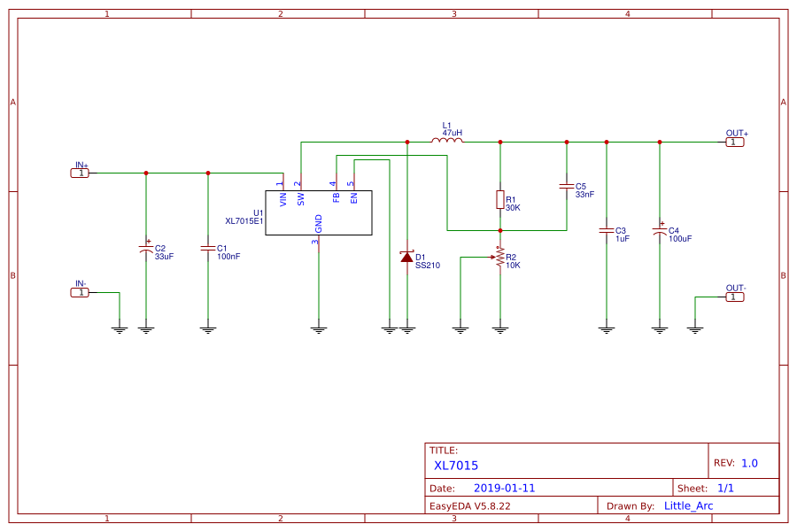Select the IN- port connector
Screen dimensions: 797x532
click(81, 292)
